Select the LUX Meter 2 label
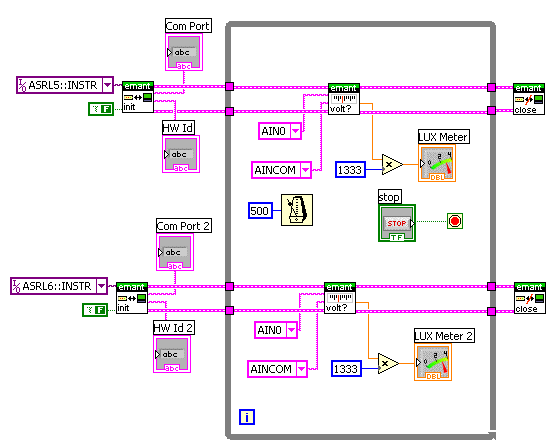The width and height of the screenshot is (554, 446). [x=444, y=336]
